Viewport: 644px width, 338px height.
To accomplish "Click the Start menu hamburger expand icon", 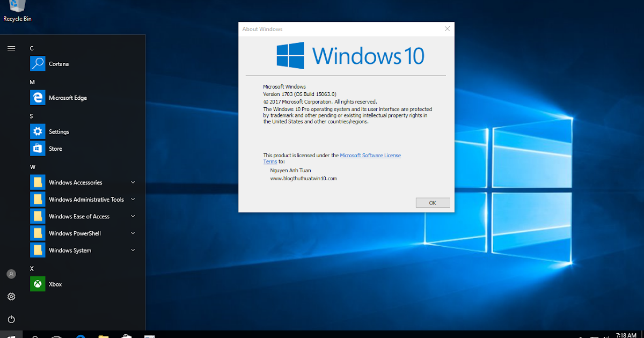I will 11,48.
